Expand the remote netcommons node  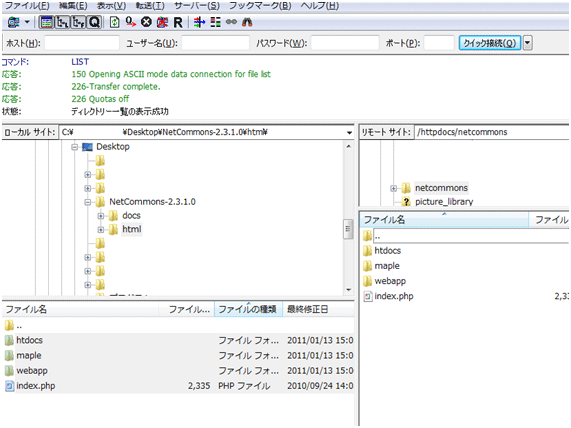coord(393,188)
